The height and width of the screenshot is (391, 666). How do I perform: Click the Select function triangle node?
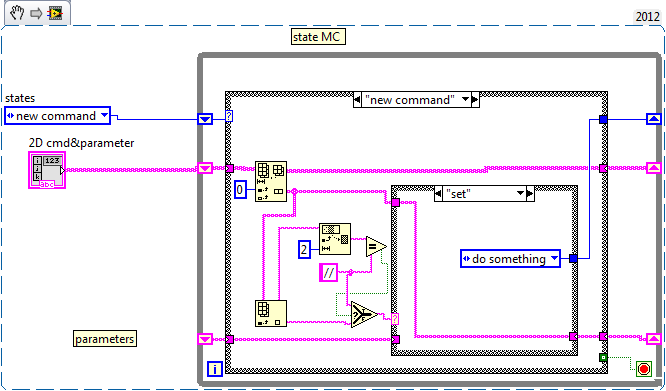tap(364, 315)
